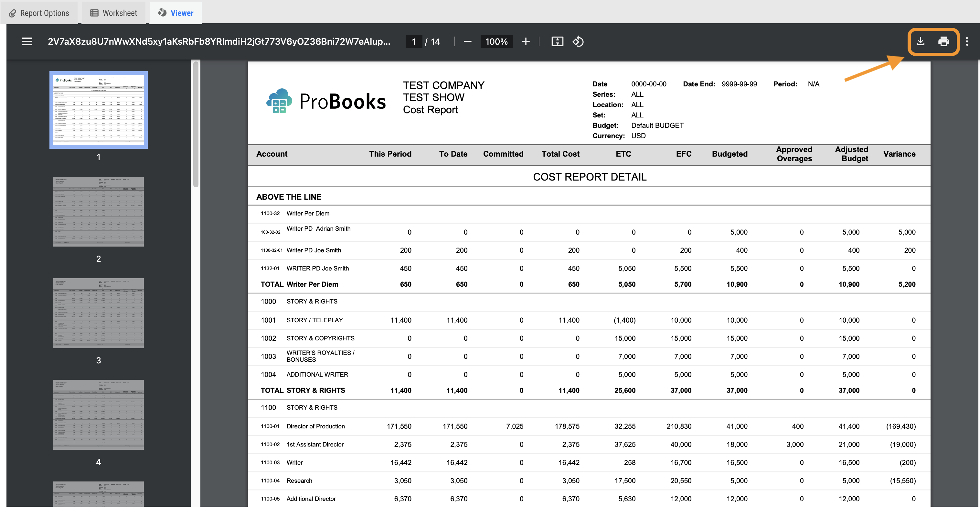The height and width of the screenshot is (508, 980).
Task: Select the Viewer tab
Action: click(x=176, y=13)
